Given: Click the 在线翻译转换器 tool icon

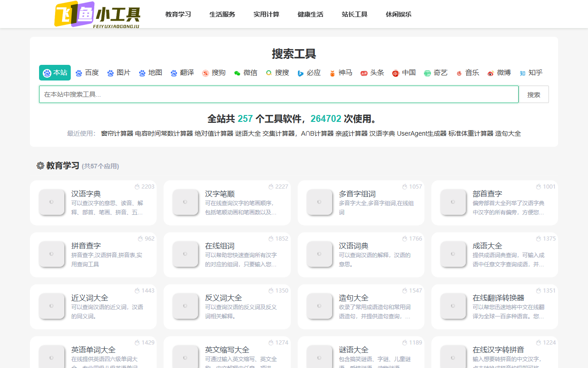Looking at the screenshot, I should (453, 306).
